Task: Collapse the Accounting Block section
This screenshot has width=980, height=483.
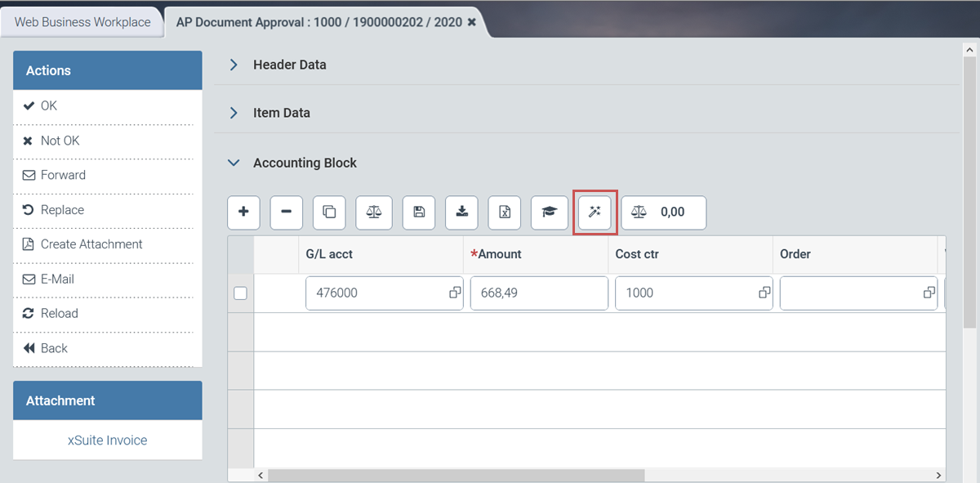Action: tap(234, 163)
